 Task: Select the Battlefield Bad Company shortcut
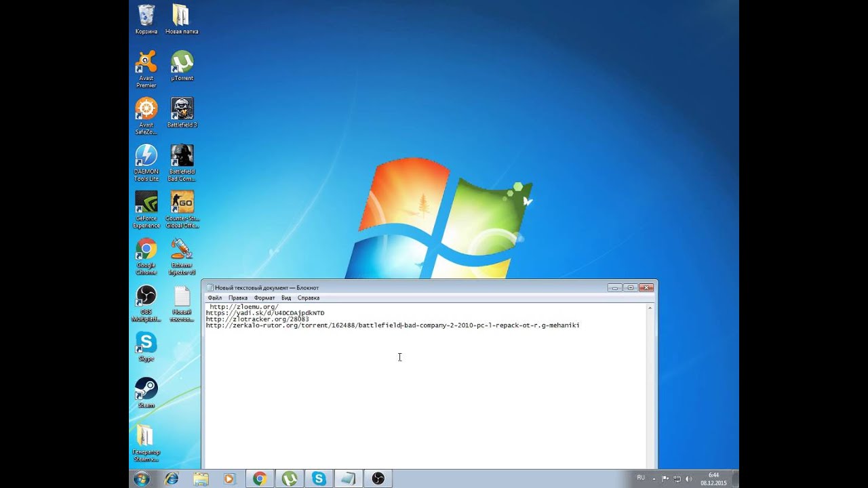tap(182, 163)
